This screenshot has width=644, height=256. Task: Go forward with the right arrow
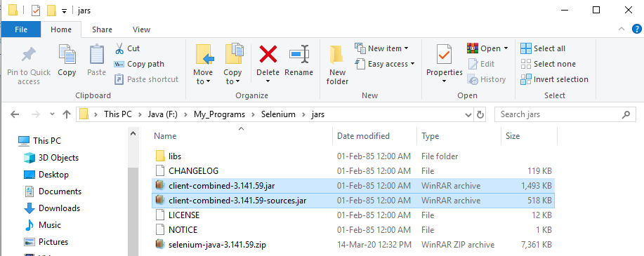35,114
